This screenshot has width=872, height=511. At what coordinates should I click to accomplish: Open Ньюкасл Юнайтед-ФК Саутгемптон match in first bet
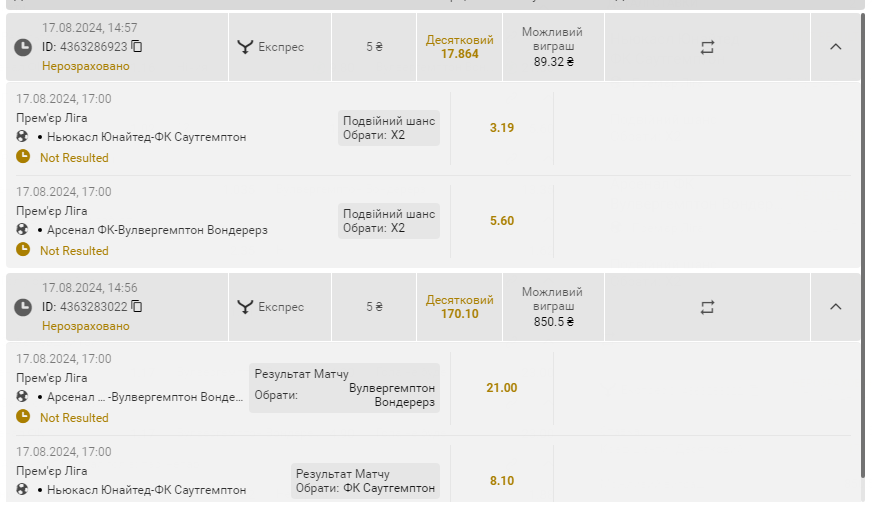pos(146,137)
